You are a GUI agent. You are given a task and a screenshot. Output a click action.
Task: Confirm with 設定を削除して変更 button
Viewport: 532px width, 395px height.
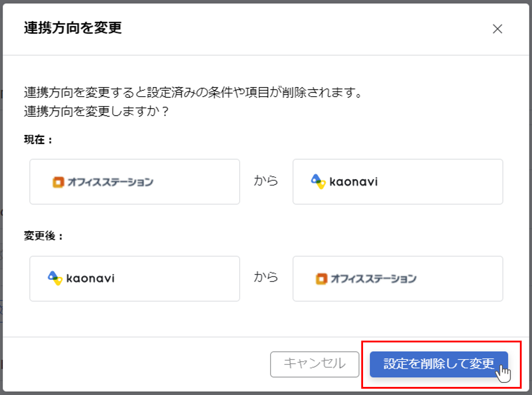[439, 364]
